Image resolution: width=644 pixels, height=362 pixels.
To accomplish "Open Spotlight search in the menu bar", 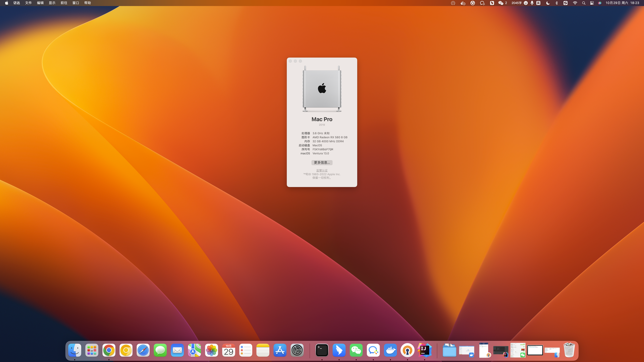I will [583, 3].
